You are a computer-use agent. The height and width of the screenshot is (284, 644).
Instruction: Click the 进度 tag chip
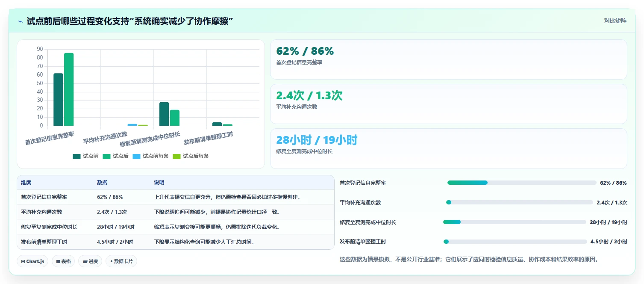coord(90,261)
